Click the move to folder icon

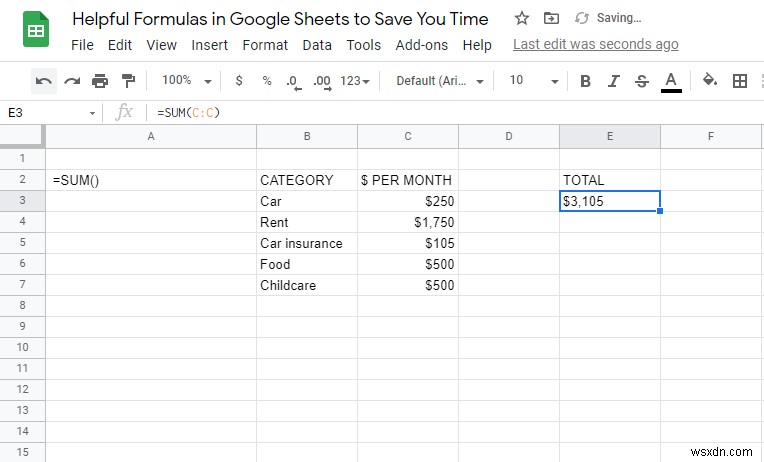[x=551, y=18]
